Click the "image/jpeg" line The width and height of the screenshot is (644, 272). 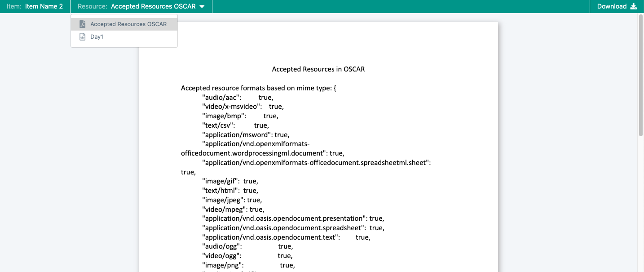click(x=232, y=200)
